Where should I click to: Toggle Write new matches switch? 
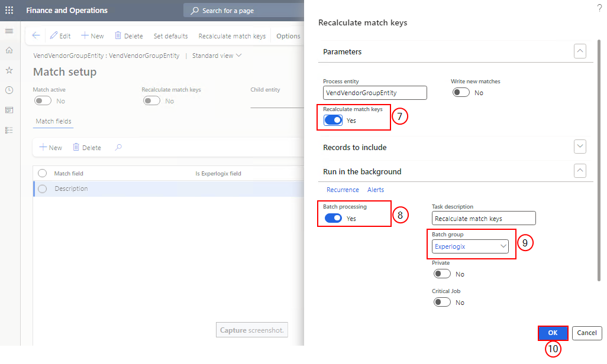coord(461,92)
